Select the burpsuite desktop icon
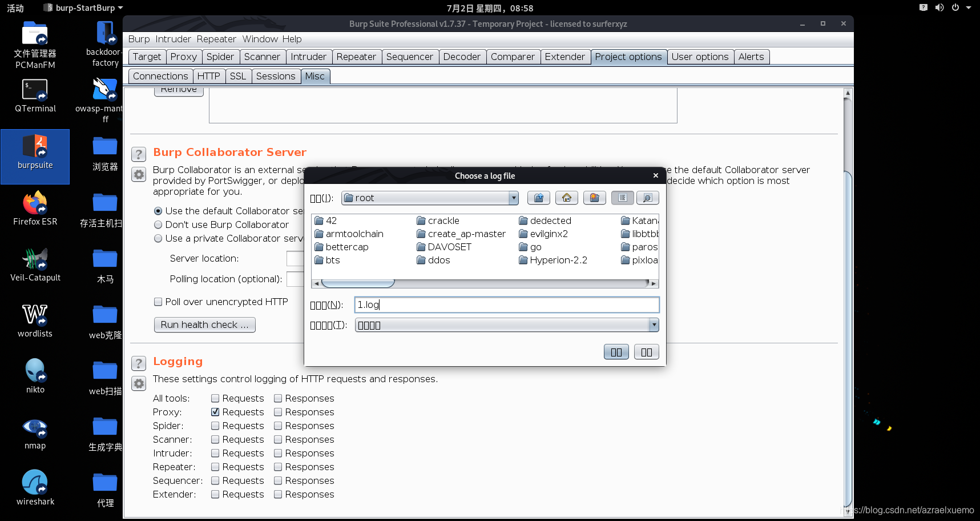Viewport: 980px width, 521px height. pyautogui.click(x=35, y=156)
